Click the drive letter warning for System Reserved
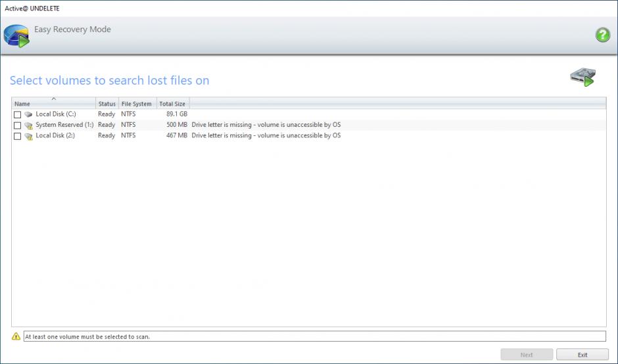The height and width of the screenshot is (364, 618). point(266,124)
